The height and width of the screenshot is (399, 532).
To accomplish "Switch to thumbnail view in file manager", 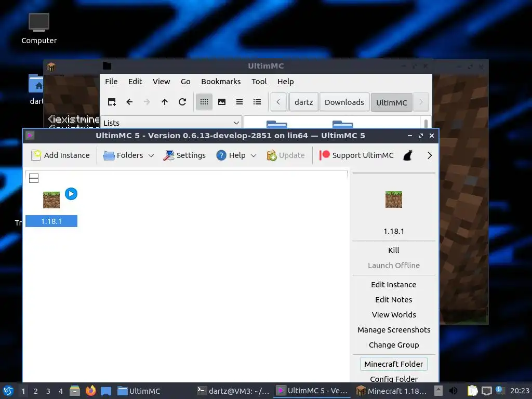I will click(221, 102).
